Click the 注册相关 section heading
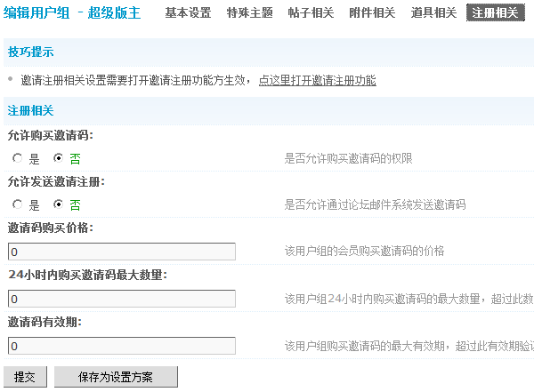Screen dimensions: 534x392 tap(30, 110)
